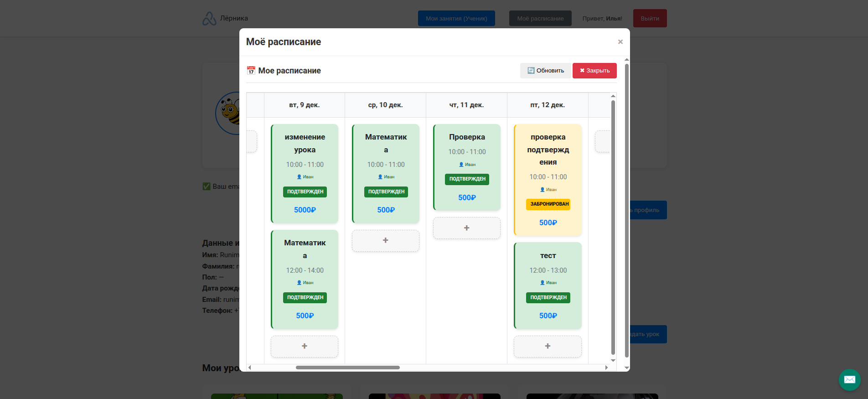Screen dimensions: 868x399
Task: Select the 'вт, 9 дек.' column header
Action: click(x=304, y=105)
